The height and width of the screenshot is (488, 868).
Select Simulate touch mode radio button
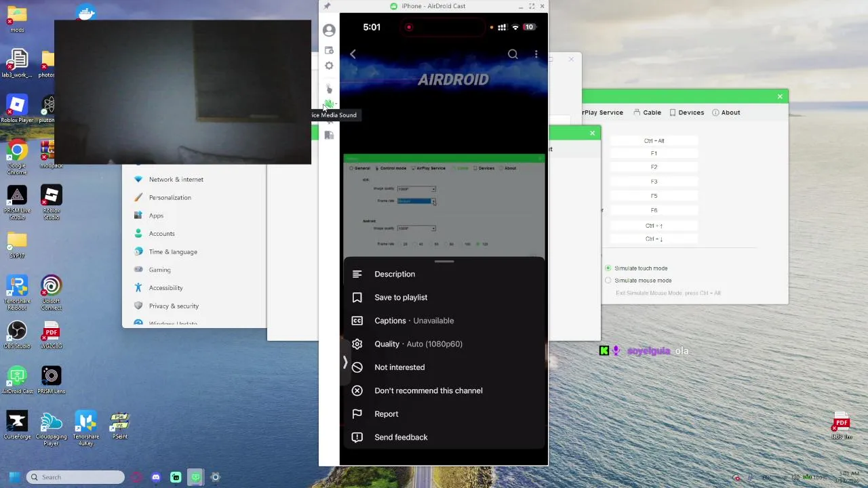coord(608,268)
